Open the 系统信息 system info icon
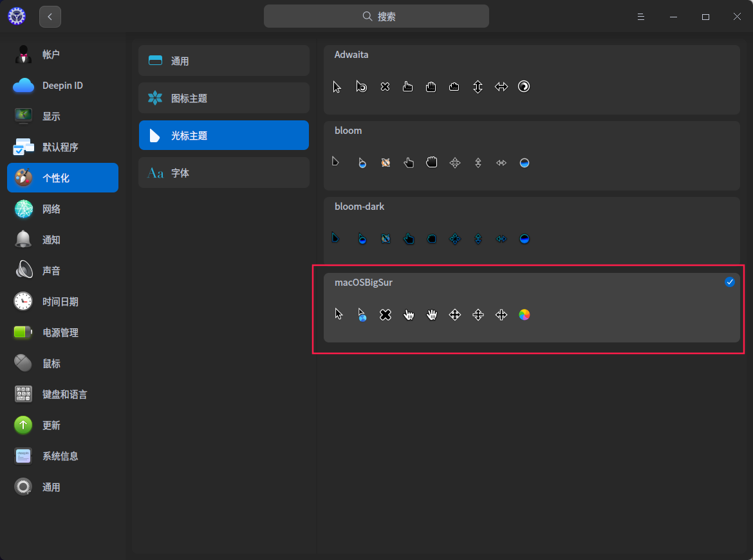This screenshot has height=560, width=753. click(x=23, y=456)
